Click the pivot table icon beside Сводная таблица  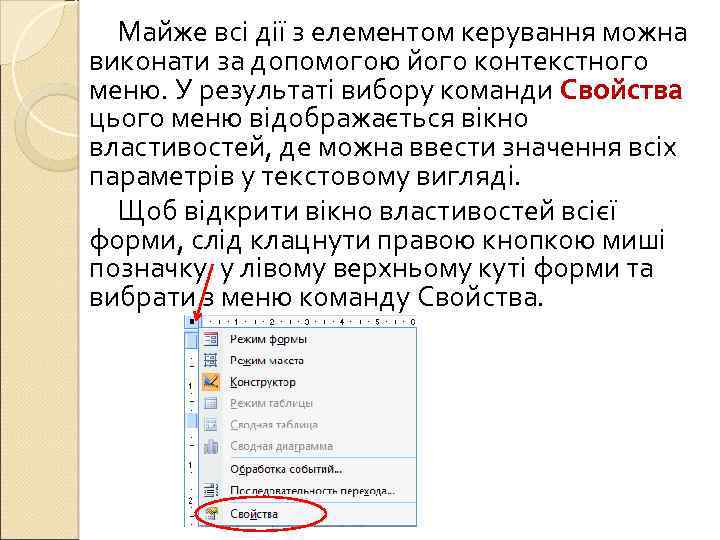(x=211, y=425)
